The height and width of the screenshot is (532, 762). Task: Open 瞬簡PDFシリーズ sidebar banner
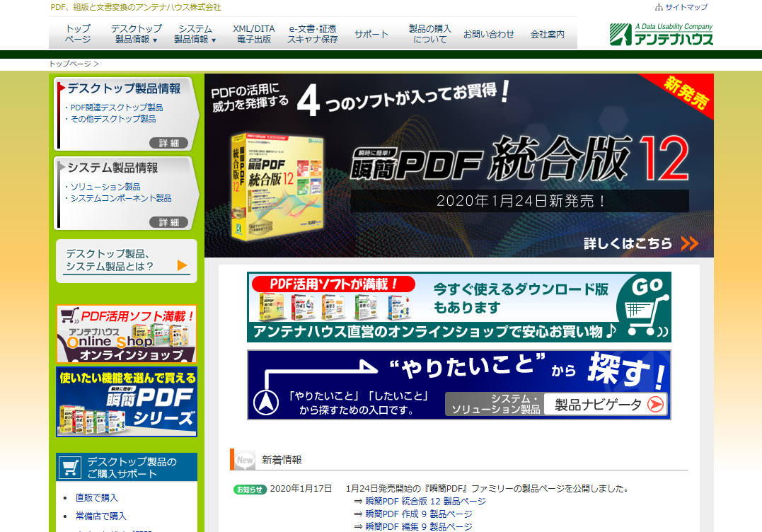tap(127, 402)
